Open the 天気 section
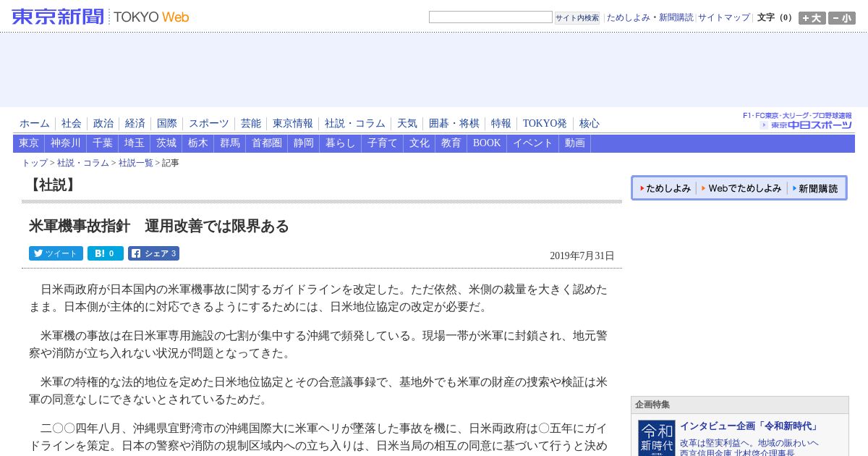Screen dimensions: 868x456 (x=407, y=124)
